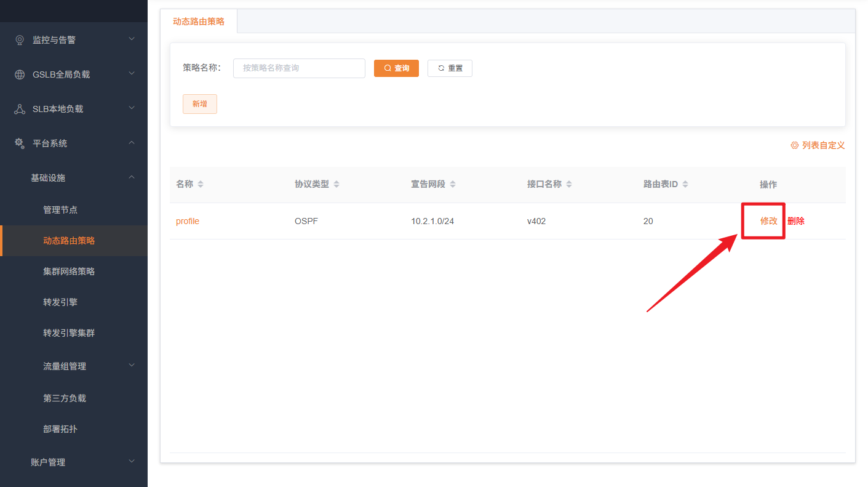Sort the table by 路由表ID arrows
Viewport: 868px width, 487px height.
coord(685,185)
